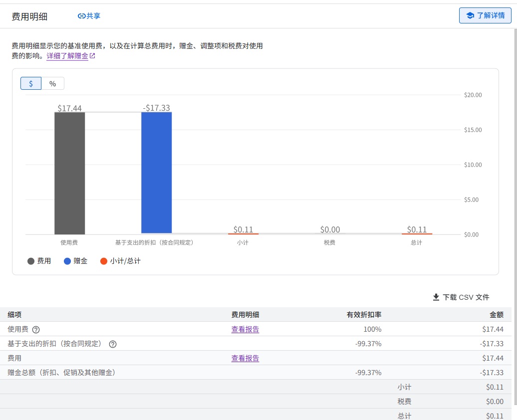Click the vertical scrollbar on the right
This screenshot has height=420, width=517.
(516, 216)
